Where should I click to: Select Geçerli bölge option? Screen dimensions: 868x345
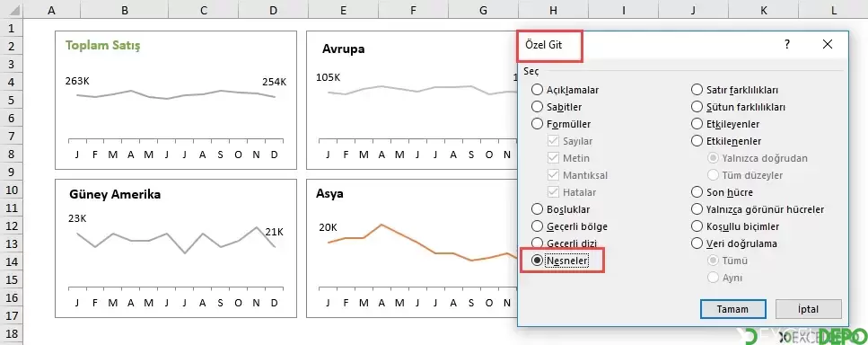569,226
